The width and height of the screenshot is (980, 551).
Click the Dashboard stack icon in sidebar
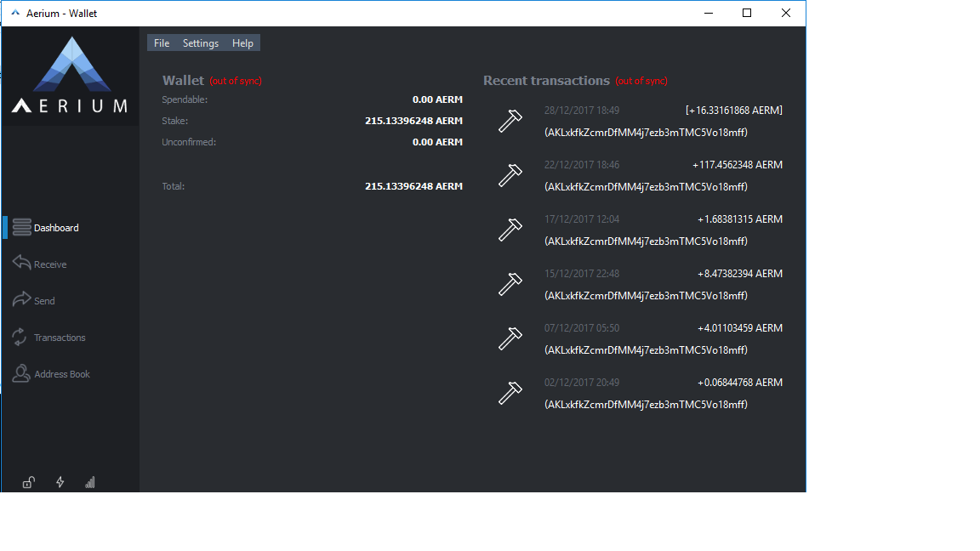(22, 227)
